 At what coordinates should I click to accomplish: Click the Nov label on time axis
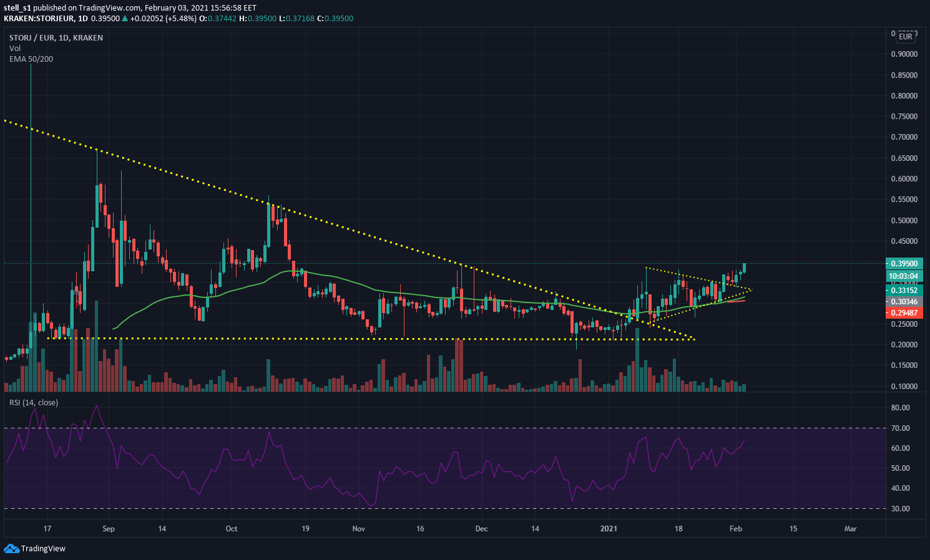click(x=359, y=529)
